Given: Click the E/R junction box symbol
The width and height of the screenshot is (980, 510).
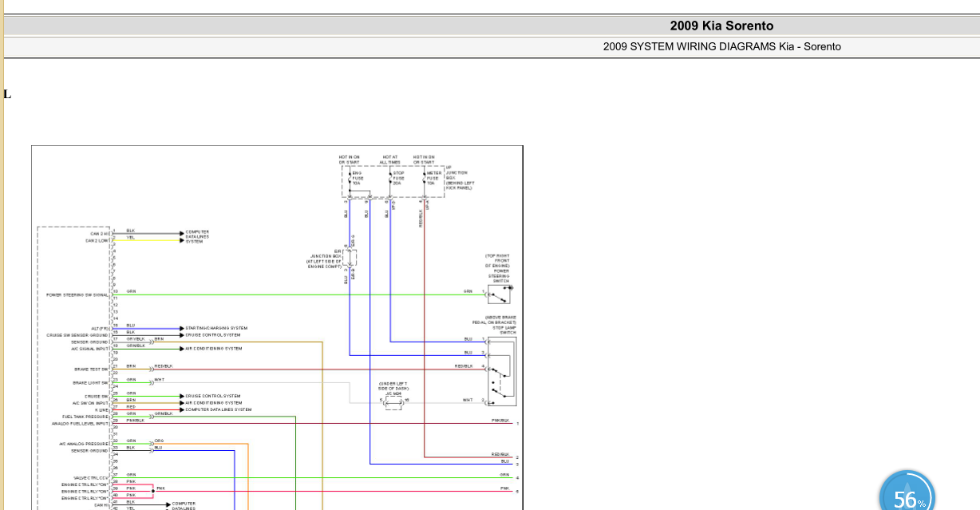Looking at the screenshot, I should pyautogui.click(x=350, y=258).
